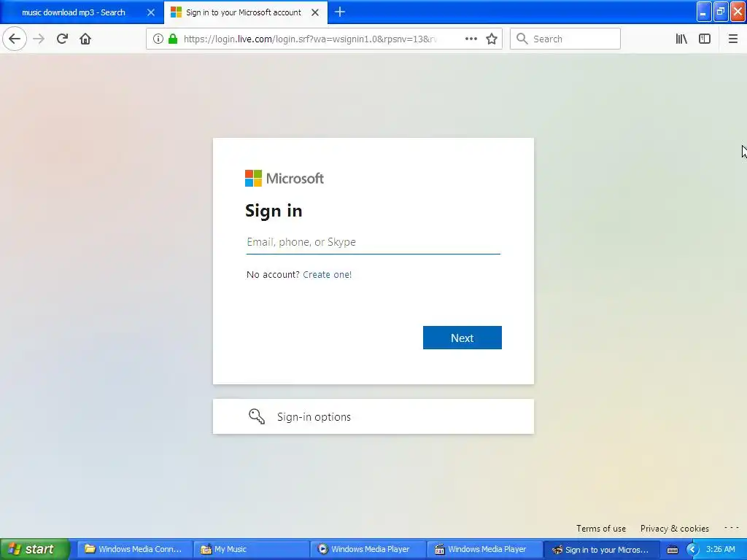Open the Windows start menu
The image size is (747, 560).
tap(35, 549)
